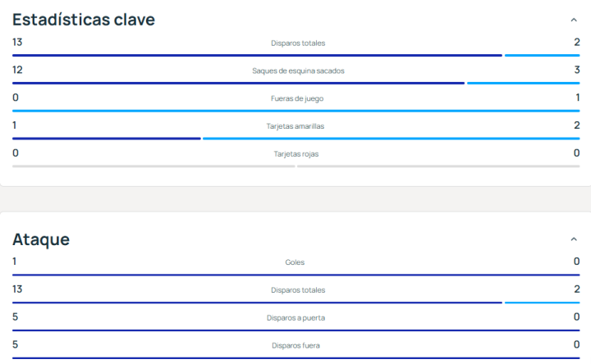Click away team's 1 offside value
Image resolution: width=591 pixels, height=364 pixels.
click(577, 98)
